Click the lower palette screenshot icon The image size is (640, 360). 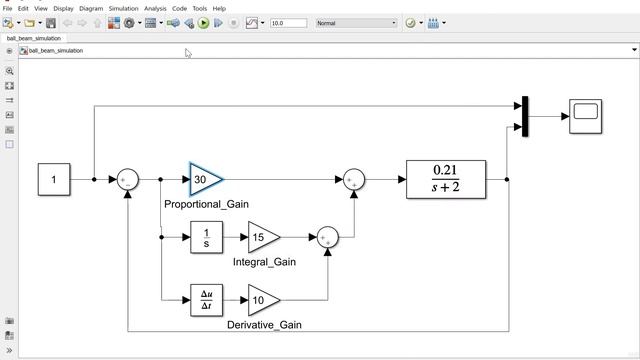[x=9, y=321]
